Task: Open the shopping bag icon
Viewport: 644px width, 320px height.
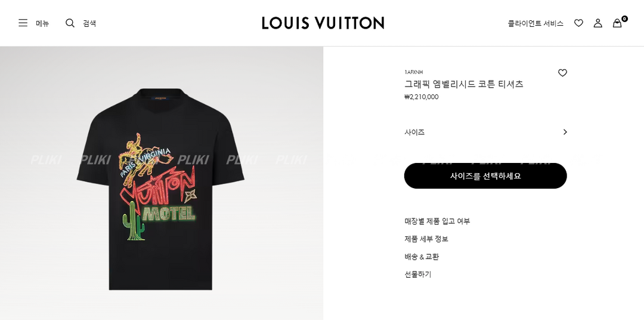Action: (x=617, y=23)
